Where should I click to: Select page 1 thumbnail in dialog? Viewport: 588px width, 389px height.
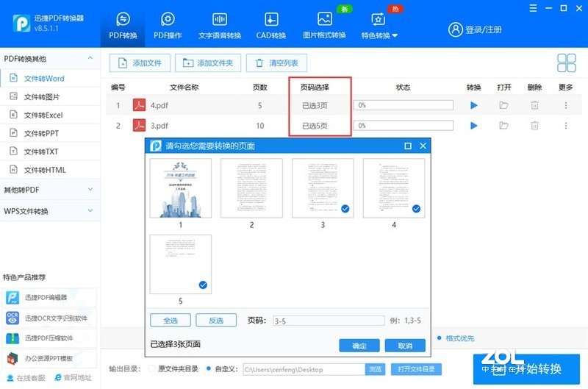click(x=180, y=188)
